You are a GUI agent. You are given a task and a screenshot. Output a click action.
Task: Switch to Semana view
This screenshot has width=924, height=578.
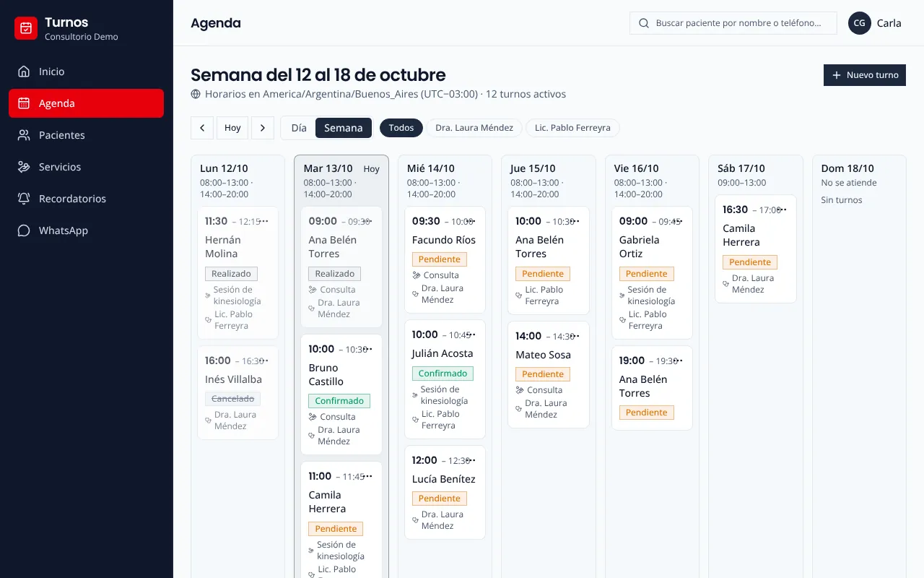344,128
